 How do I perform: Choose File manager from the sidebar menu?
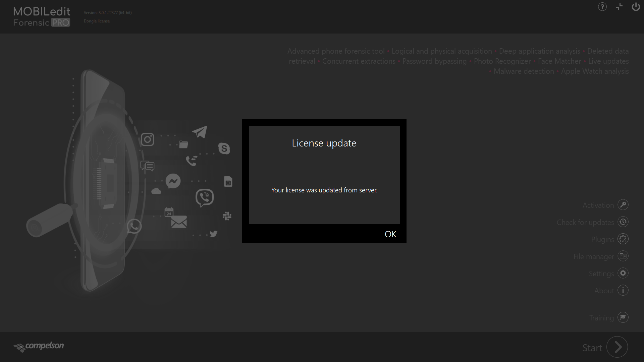click(593, 256)
